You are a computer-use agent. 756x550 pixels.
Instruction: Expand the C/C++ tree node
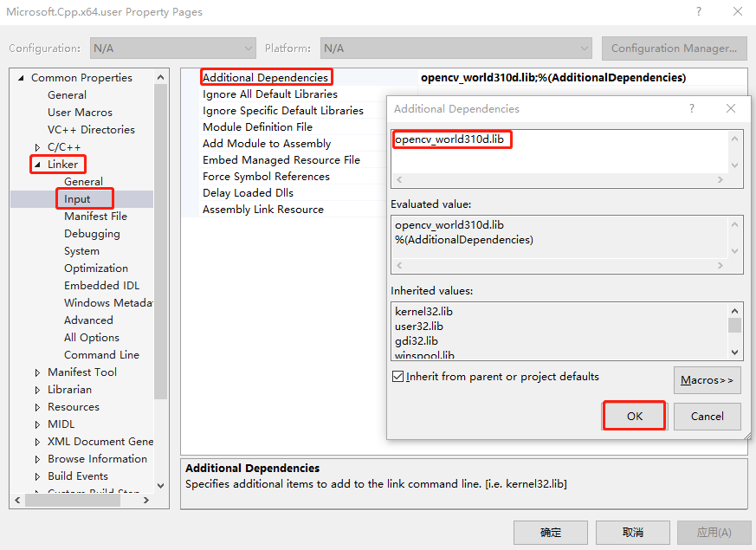click(x=37, y=147)
